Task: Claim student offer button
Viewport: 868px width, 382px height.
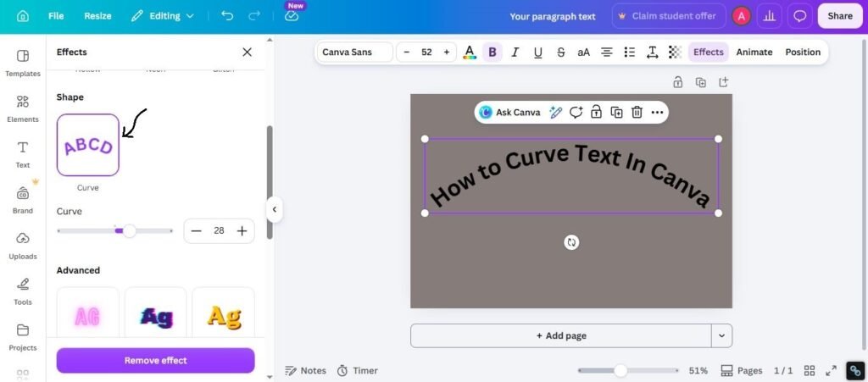Action: (x=668, y=16)
